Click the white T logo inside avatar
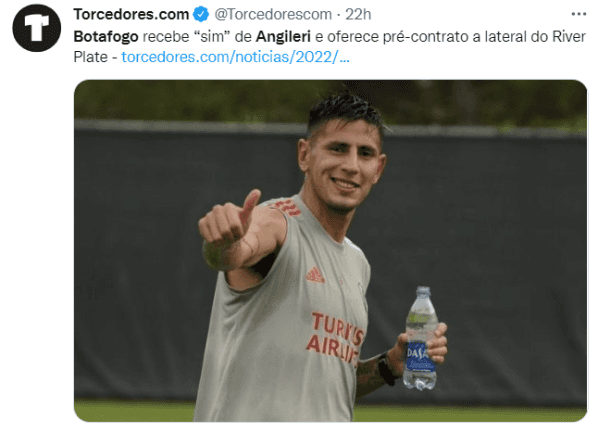Image resolution: width=598 pixels, height=433 pixels. pos(37,27)
